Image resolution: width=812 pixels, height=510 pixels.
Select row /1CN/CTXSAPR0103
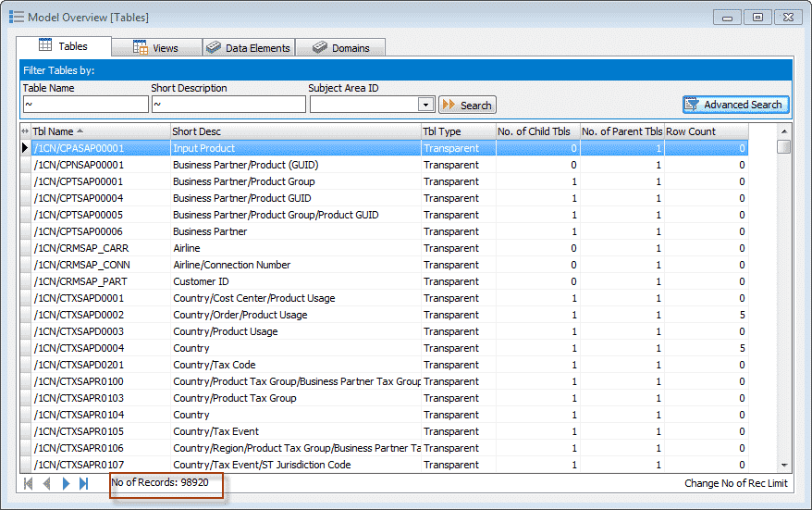(x=384, y=398)
